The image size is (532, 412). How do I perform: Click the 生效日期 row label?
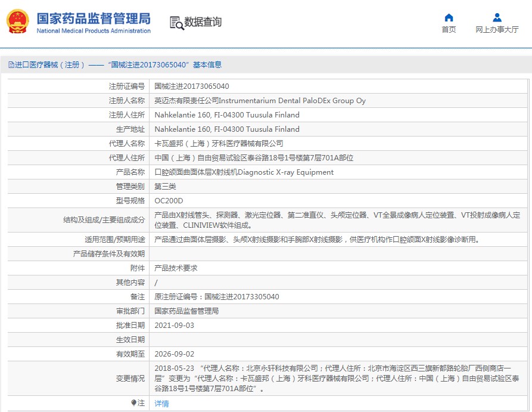click(x=130, y=340)
